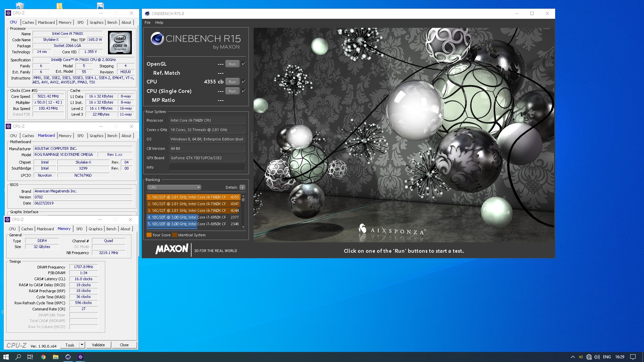Screen dimensions: 644x362
Task: Click the rendered Cinebench scene image
Action: (404, 135)
